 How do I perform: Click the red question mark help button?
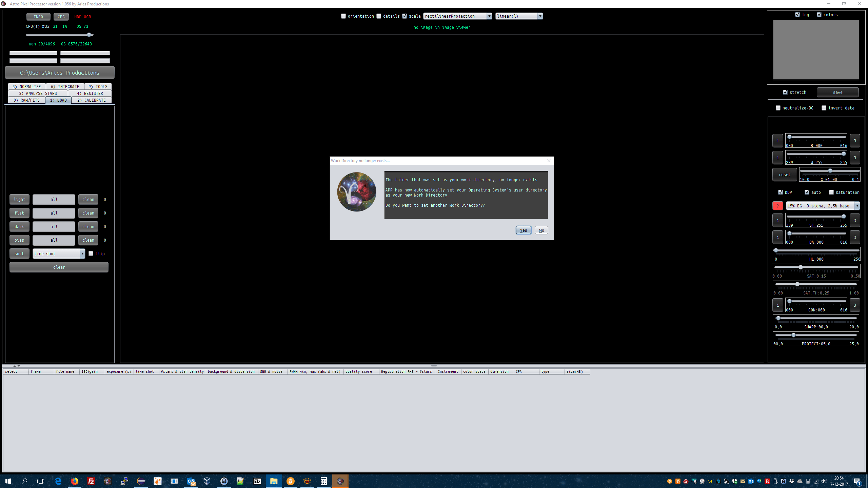point(777,206)
